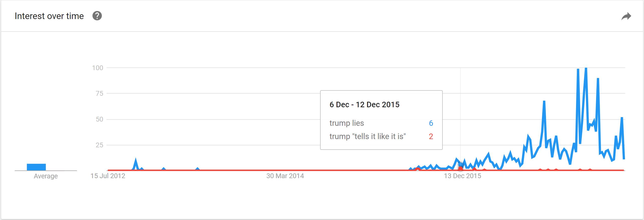Select the red data point on hover line
The height and width of the screenshot is (220, 644).
(461, 169)
